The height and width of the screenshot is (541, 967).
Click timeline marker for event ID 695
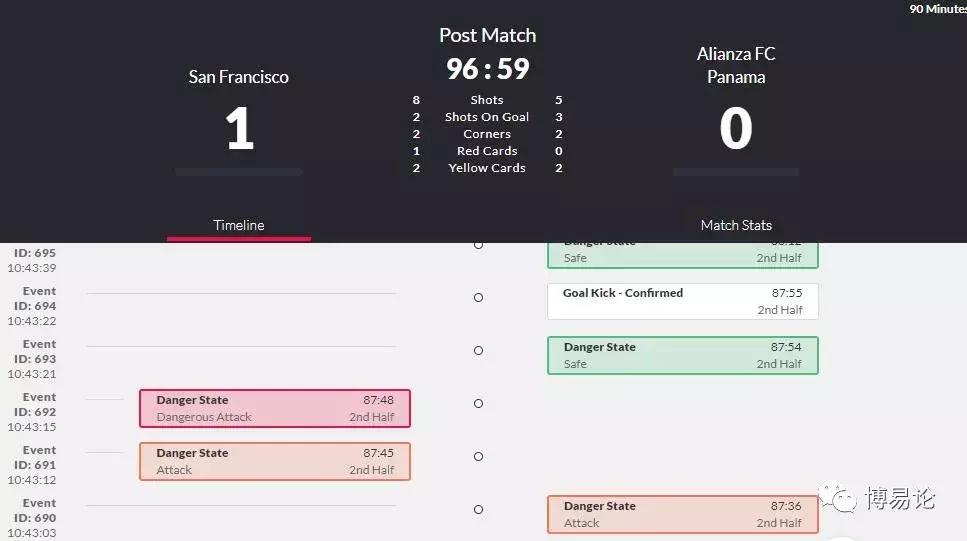[x=478, y=244]
